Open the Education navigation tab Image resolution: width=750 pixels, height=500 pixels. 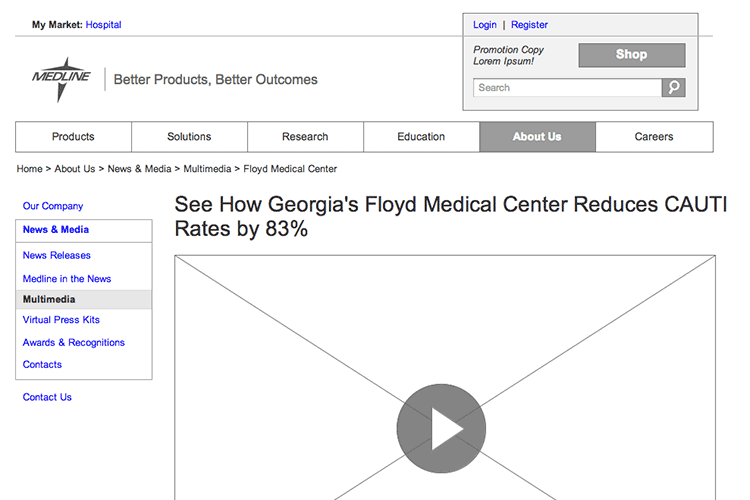click(421, 137)
